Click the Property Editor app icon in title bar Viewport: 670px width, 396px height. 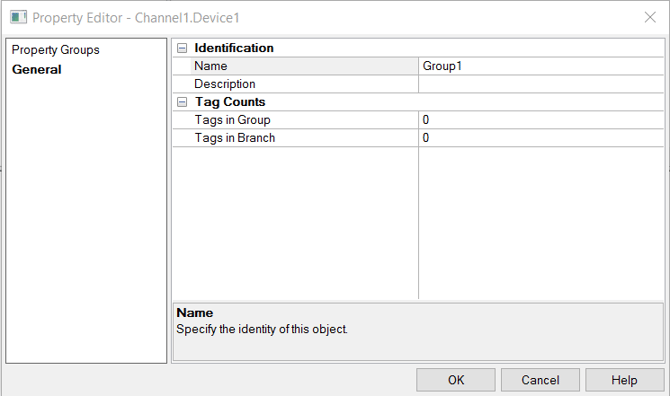[x=18, y=18]
